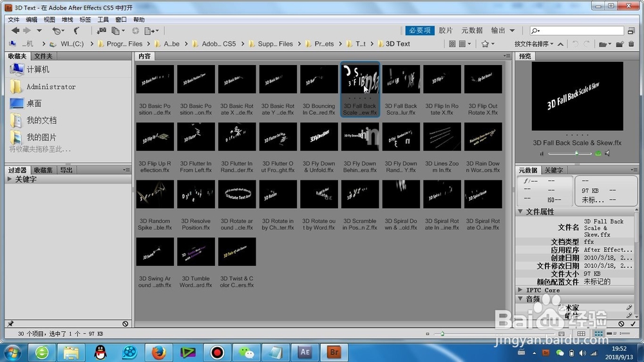
Task: View content as thumbnails icon
Action: (599, 334)
